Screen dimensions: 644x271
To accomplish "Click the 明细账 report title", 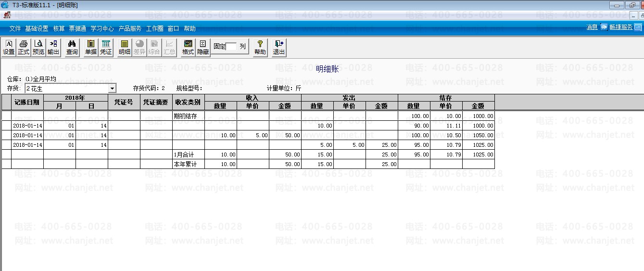I will click(328, 69).
